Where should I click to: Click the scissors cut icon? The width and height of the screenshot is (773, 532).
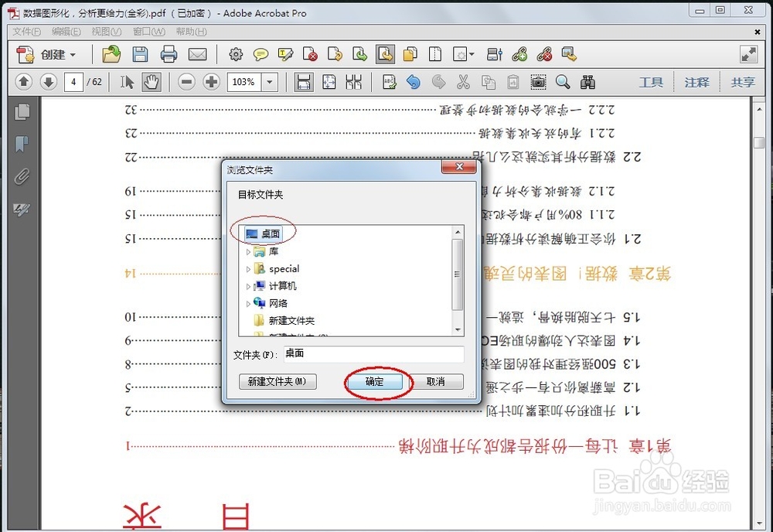463,82
